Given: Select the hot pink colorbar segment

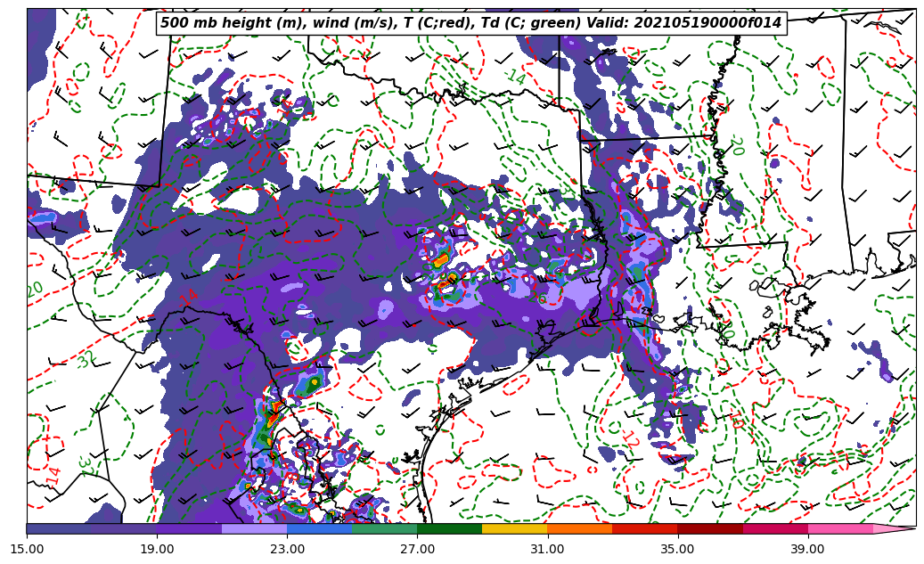Looking at the screenshot, I should pyautogui.click(x=839, y=528).
